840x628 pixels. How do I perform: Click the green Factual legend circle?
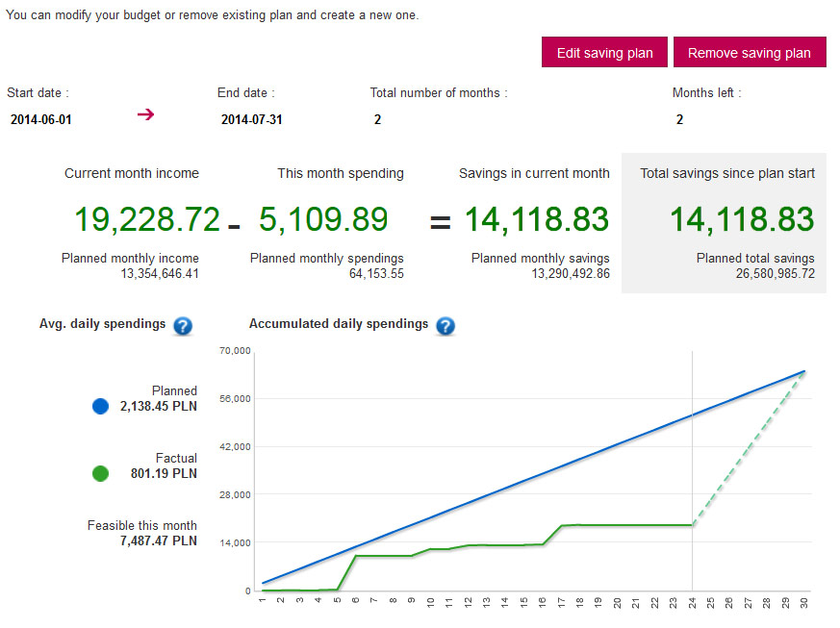[x=101, y=474]
